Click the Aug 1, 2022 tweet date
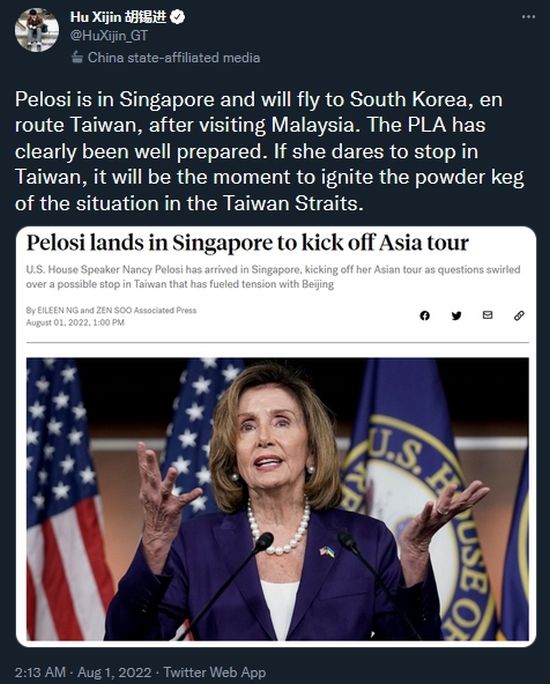 pyautogui.click(x=114, y=672)
